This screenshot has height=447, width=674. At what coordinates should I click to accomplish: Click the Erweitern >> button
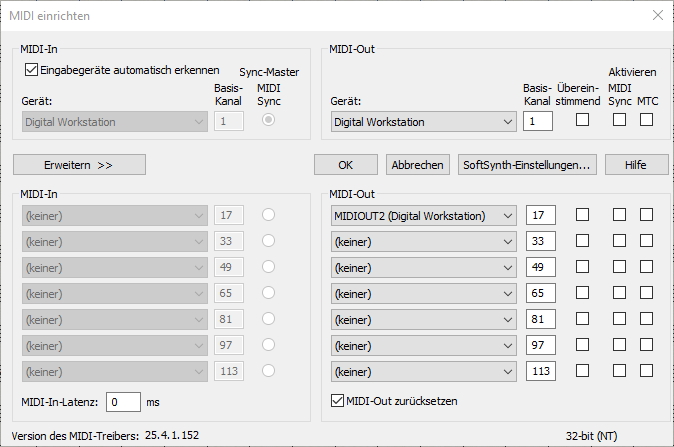79,164
